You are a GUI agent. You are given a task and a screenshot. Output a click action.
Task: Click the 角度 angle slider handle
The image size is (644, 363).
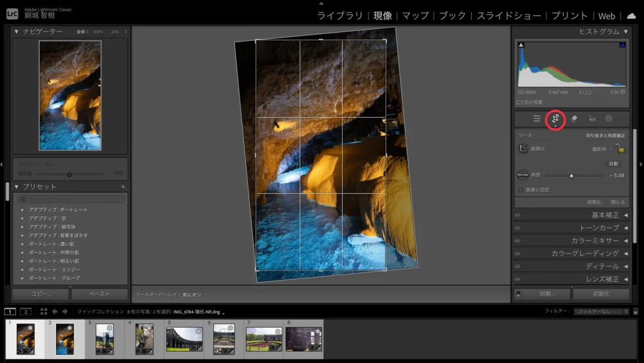pos(571,176)
